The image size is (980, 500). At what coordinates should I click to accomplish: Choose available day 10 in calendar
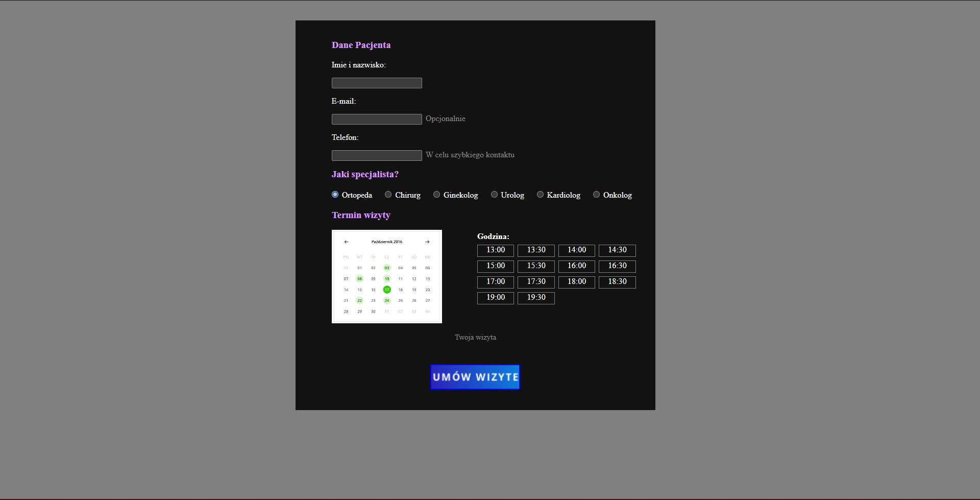point(387,279)
